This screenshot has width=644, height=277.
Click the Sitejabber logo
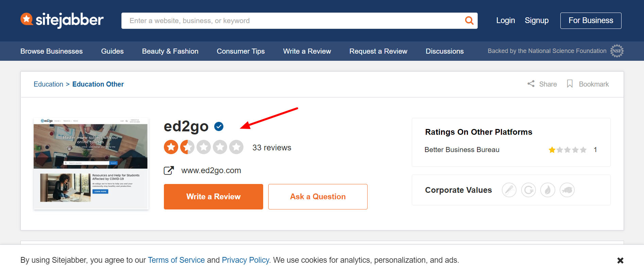(62, 20)
